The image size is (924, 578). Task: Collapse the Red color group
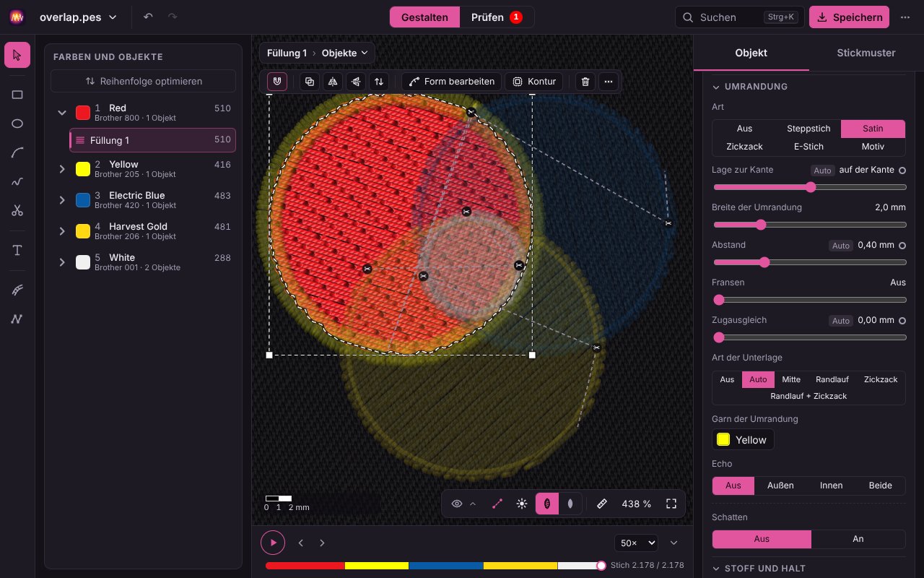click(x=62, y=113)
